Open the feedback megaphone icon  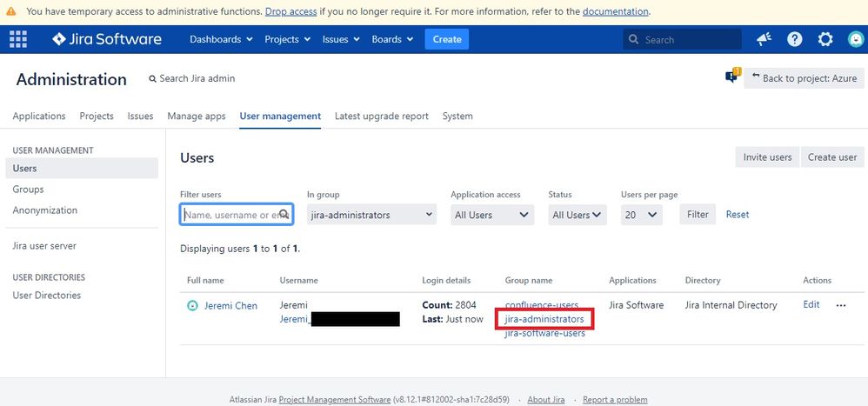pyautogui.click(x=764, y=39)
